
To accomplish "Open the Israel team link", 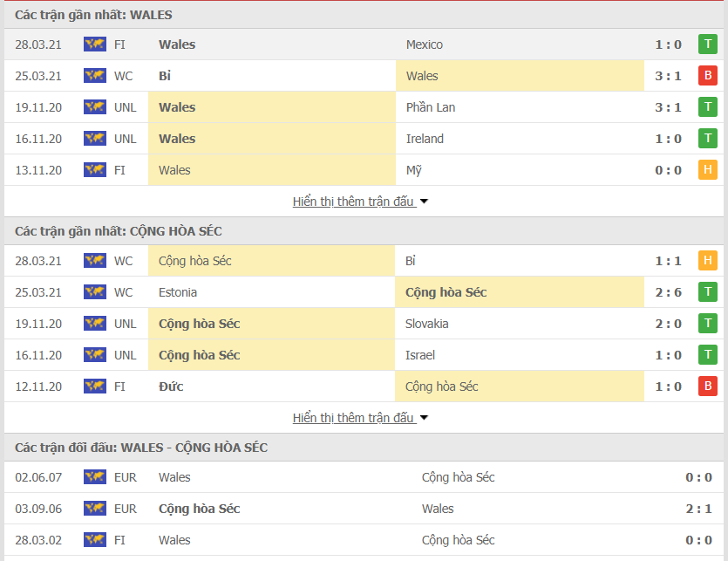I will pos(420,355).
